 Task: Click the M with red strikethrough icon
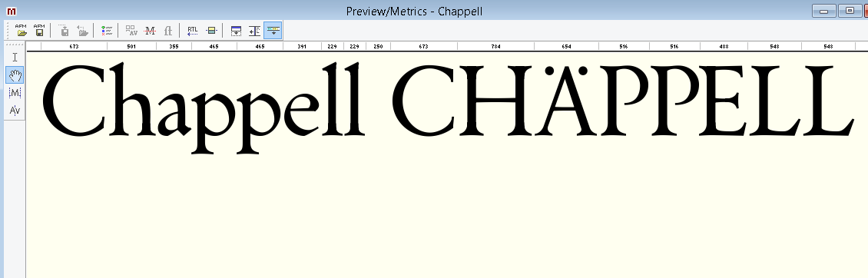[150, 30]
